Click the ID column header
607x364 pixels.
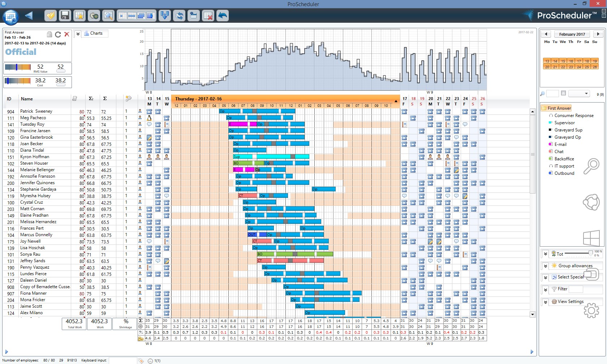coord(9,99)
